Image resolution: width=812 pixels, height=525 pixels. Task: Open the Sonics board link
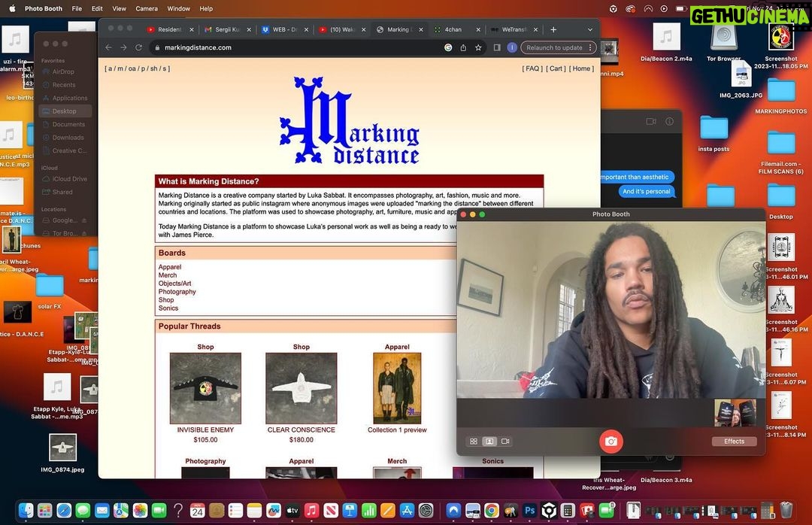point(168,308)
